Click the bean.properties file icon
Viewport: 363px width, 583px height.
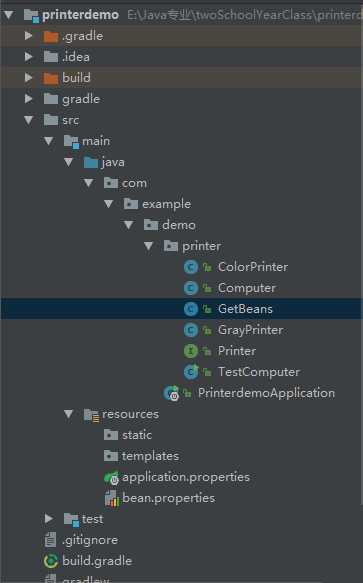point(112,498)
